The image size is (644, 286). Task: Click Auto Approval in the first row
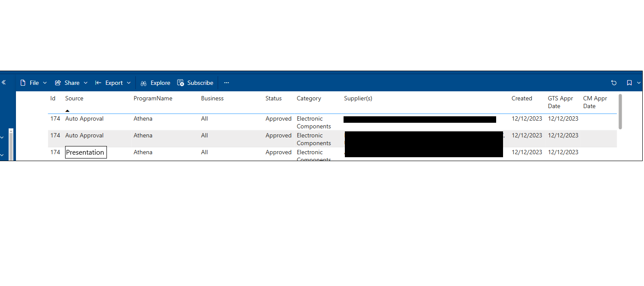(x=84, y=118)
